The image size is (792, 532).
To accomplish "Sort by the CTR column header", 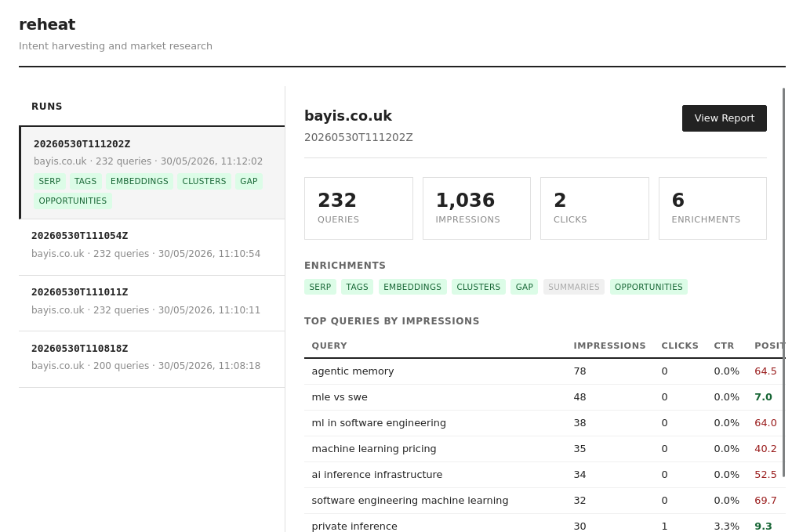I will pyautogui.click(x=724, y=346).
